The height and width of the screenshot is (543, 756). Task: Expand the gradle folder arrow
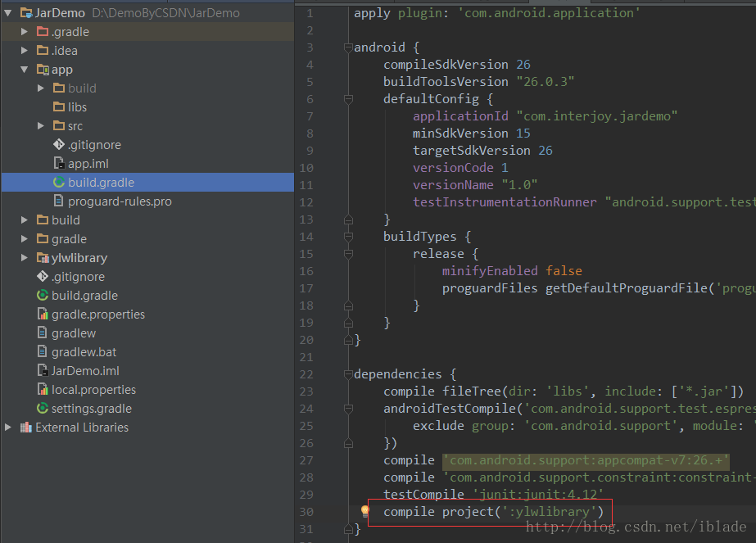pyautogui.click(x=24, y=238)
